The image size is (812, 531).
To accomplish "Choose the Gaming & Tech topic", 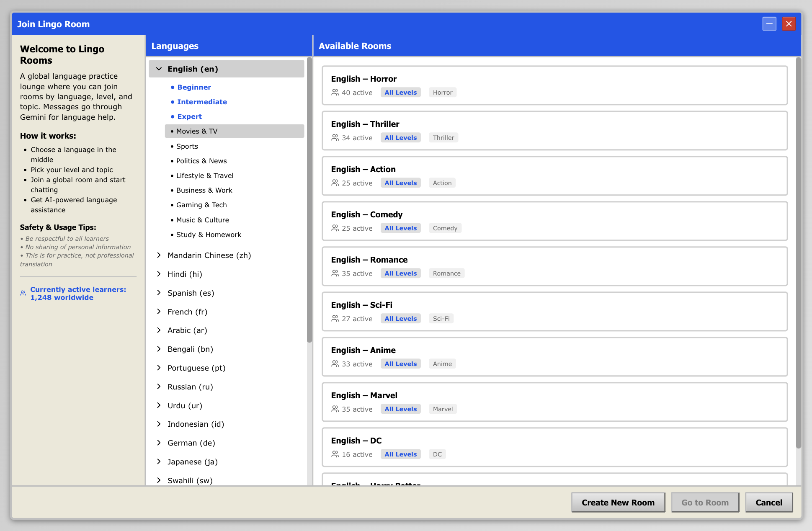I will 201,205.
